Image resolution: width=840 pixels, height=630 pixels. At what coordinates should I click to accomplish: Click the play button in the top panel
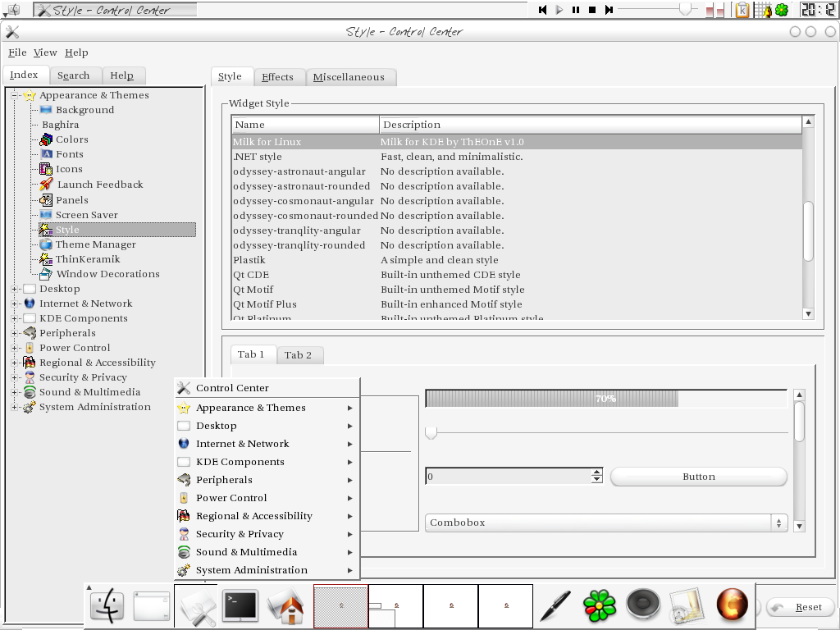click(559, 10)
